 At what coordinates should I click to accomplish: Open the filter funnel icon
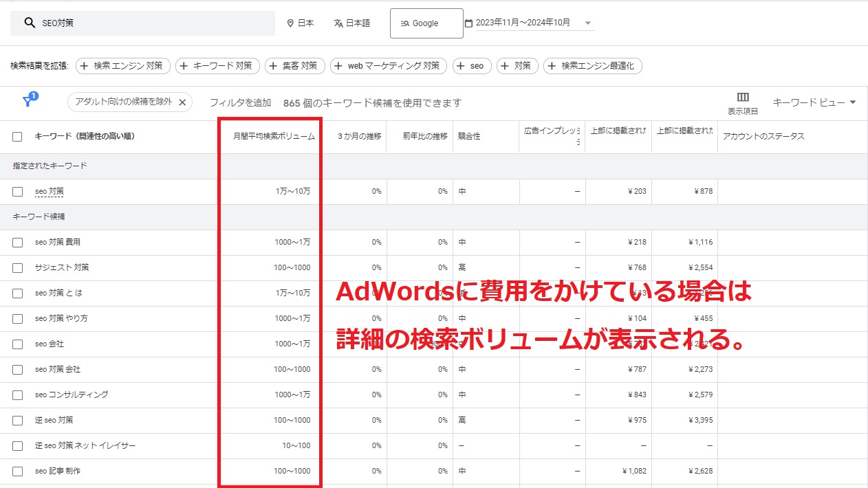[28, 101]
